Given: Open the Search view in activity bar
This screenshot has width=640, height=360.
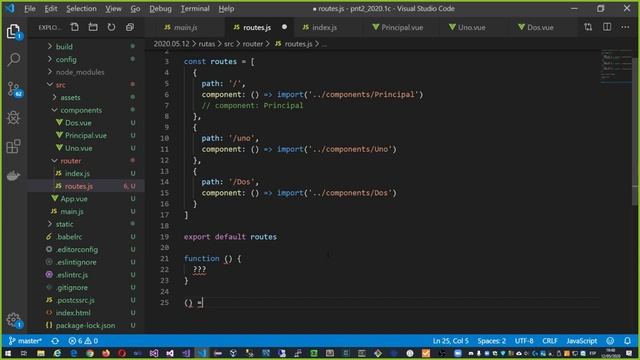Looking at the screenshot, I should pyautogui.click(x=13, y=60).
